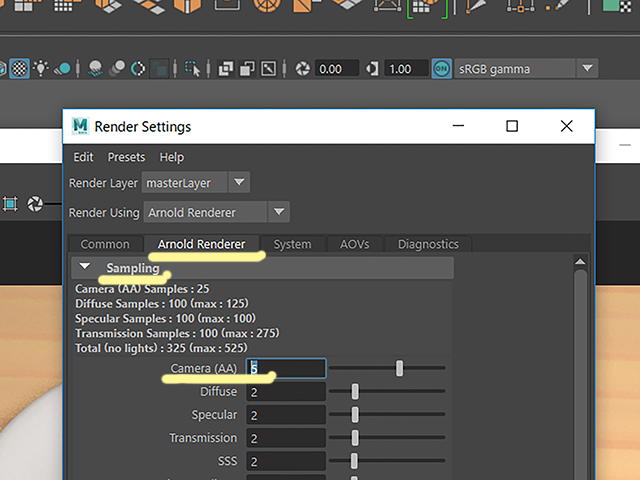The image size is (640, 480).
Task: Open the Render Using Arnold Renderer dropdown
Action: [216, 212]
